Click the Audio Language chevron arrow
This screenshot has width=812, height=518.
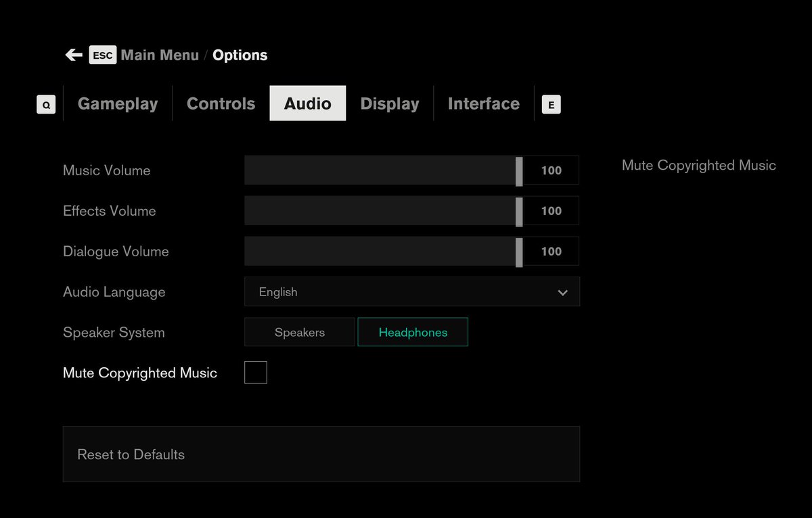point(562,293)
